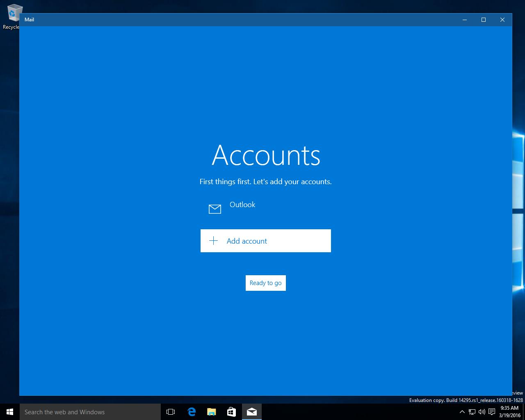Maximize the Mail window
This screenshot has height=420, width=525.
coord(484,20)
